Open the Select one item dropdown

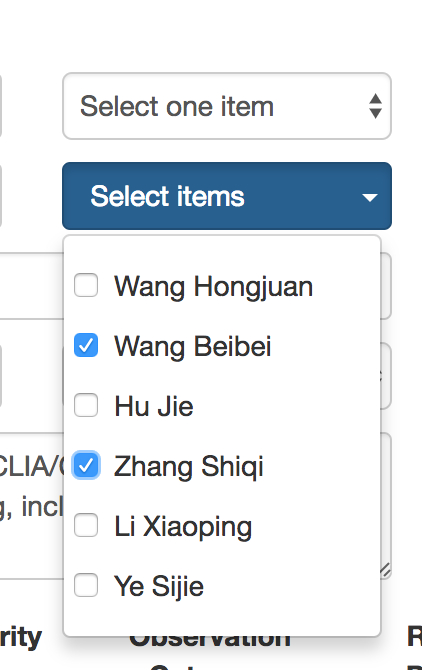[227, 106]
